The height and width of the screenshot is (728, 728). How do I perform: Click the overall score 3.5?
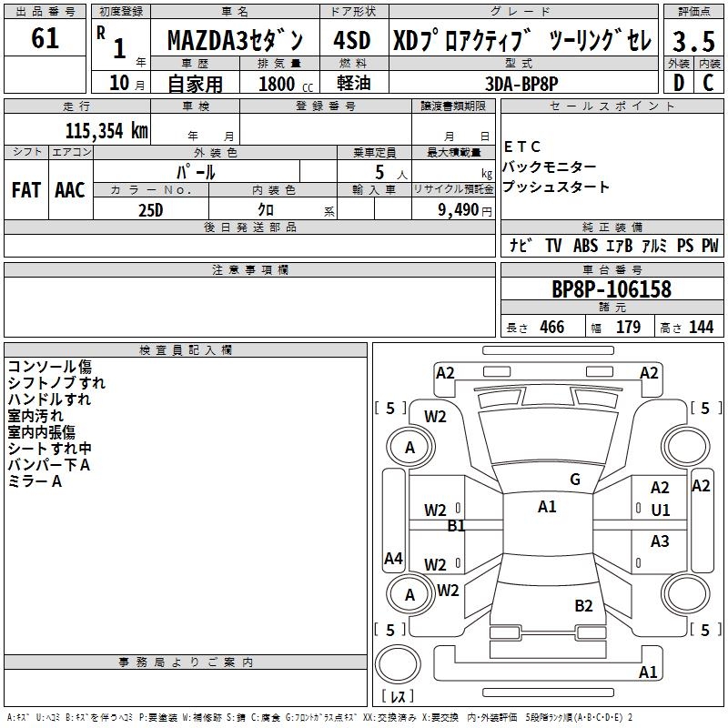tap(693, 41)
